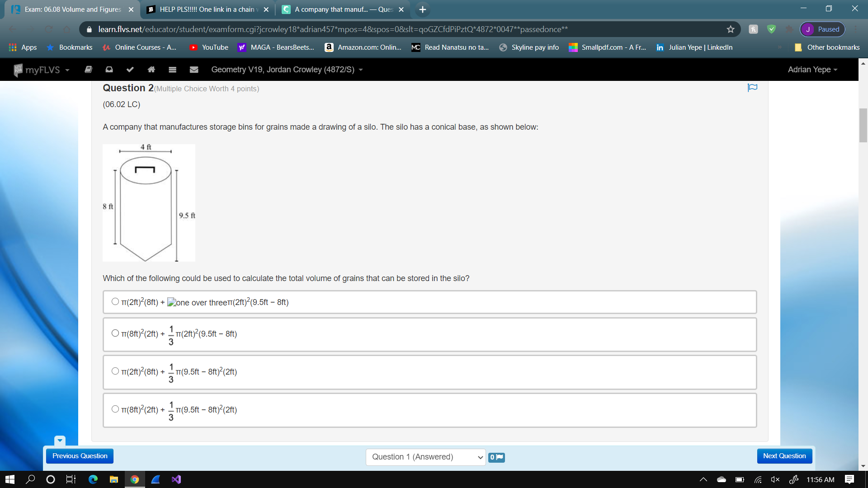Image resolution: width=868 pixels, height=488 pixels.
Task: Click the silo diagram image
Action: tap(149, 203)
